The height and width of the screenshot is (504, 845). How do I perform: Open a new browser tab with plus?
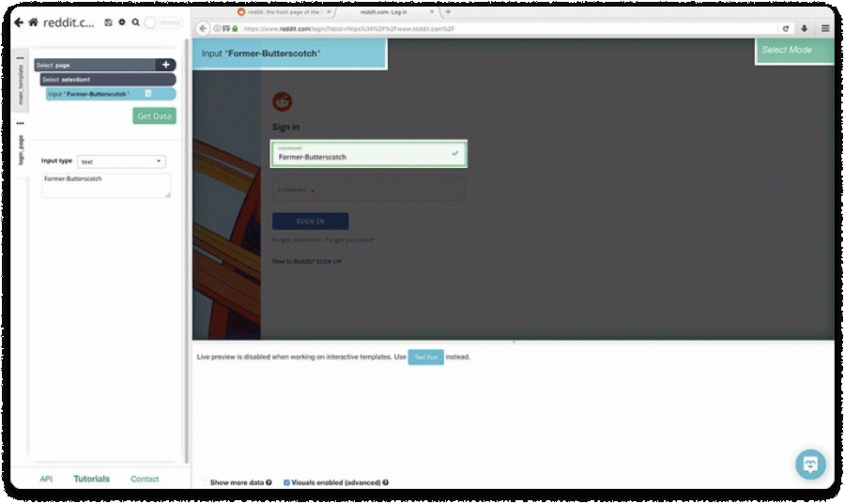tap(448, 11)
